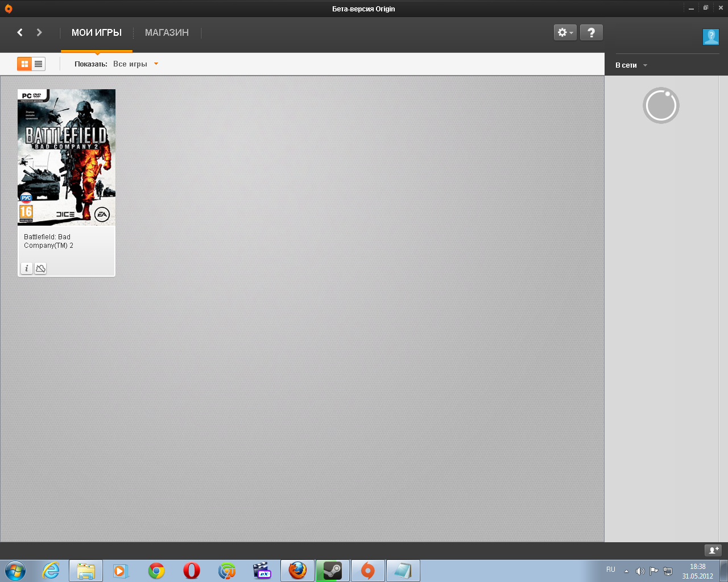Click the green headset app in taskbar
The image size is (728, 582).
pyautogui.click(x=227, y=571)
